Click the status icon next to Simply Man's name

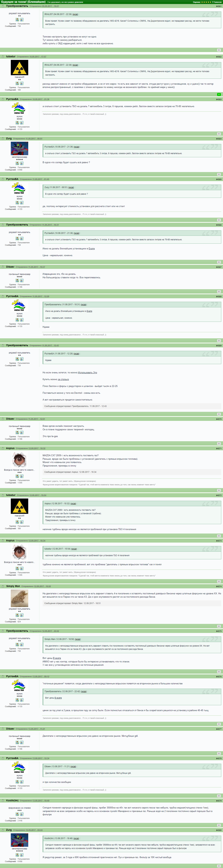click(x=3, y=586)
